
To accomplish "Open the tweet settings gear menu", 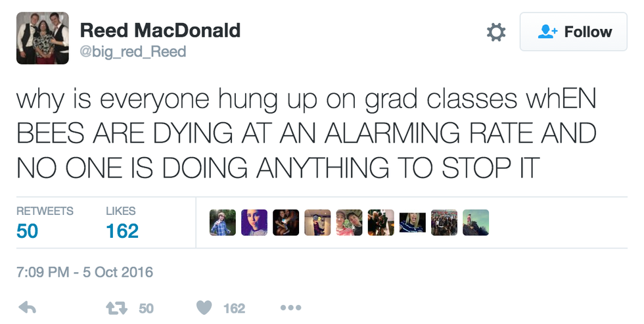I will [495, 32].
